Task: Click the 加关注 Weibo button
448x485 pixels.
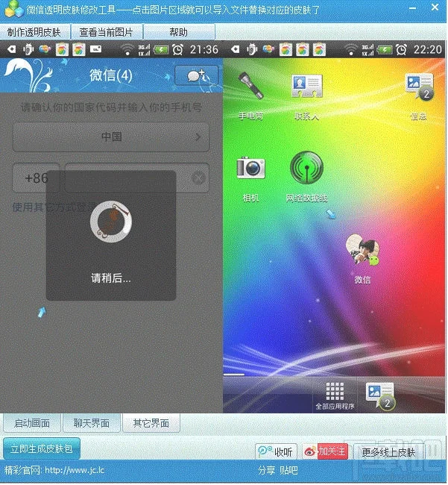Action: 325,451
